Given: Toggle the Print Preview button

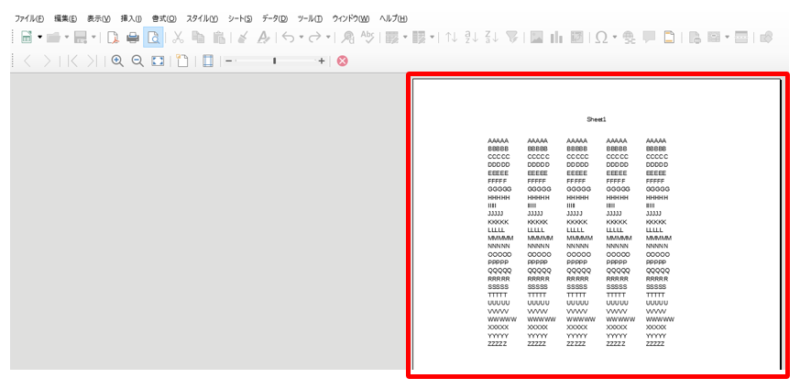Looking at the screenshot, I should 153,37.
